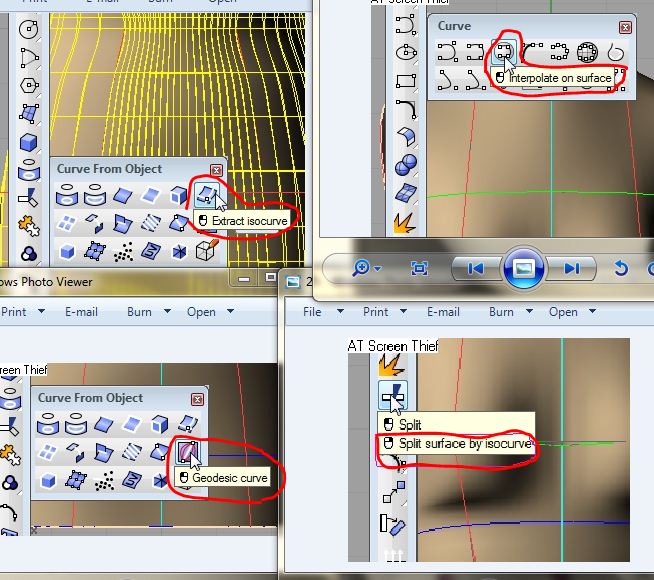Click the fit-to-window size button
Image resolution: width=654 pixels, height=580 pixels.
click(419, 268)
